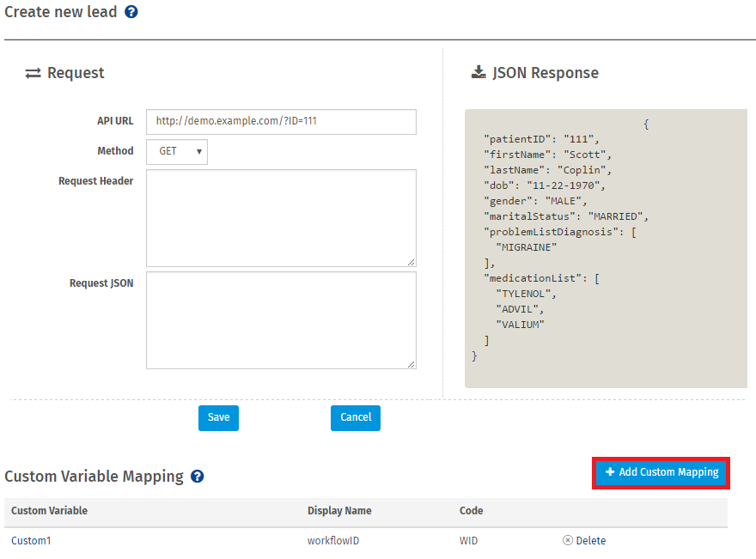The width and height of the screenshot is (756, 559).
Task: Click the dropdown arrow on the GET selector
Action: (198, 151)
